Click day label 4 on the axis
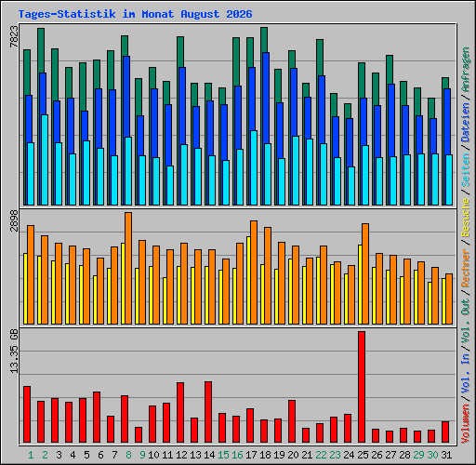 pos(73,455)
